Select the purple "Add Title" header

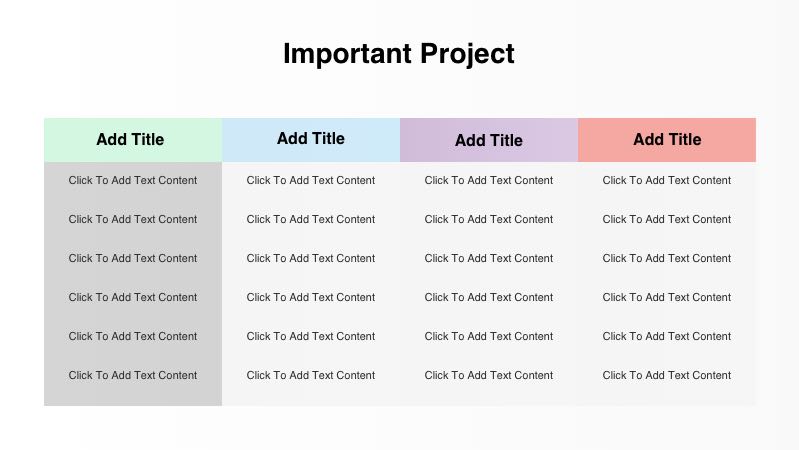[x=489, y=141]
